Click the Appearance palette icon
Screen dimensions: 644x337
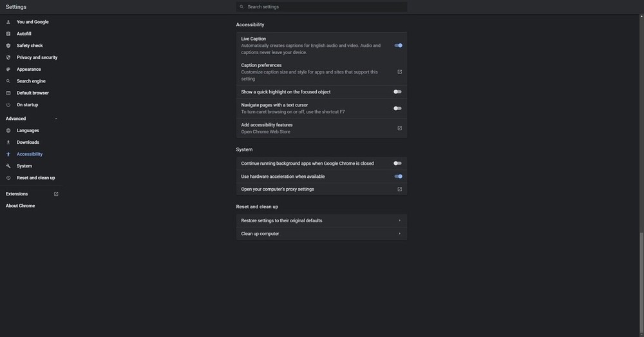click(8, 69)
